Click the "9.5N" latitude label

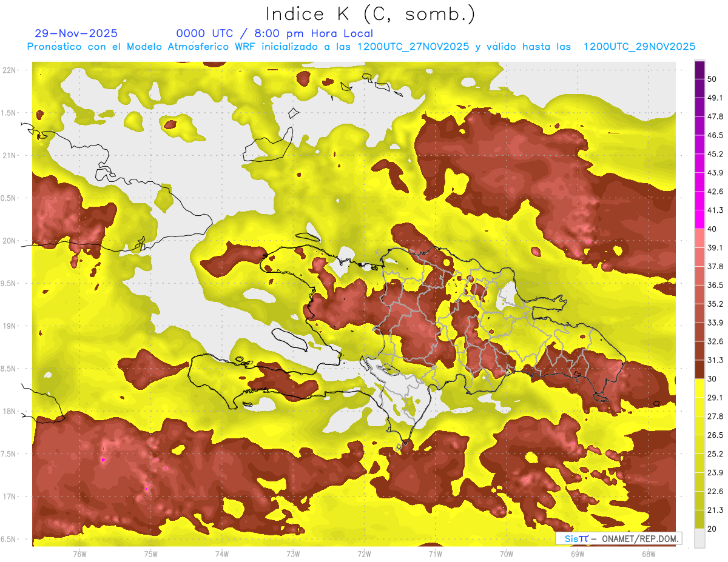pos(8,283)
